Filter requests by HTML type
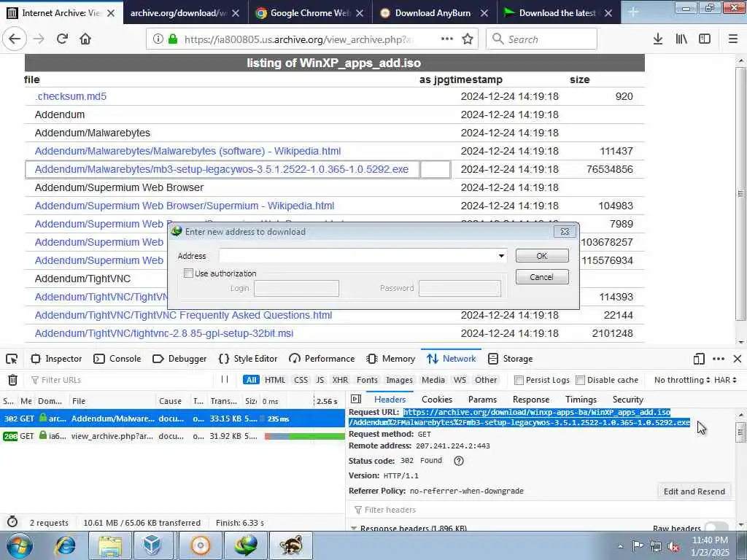This screenshot has height=560, width=747. (275, 380)
